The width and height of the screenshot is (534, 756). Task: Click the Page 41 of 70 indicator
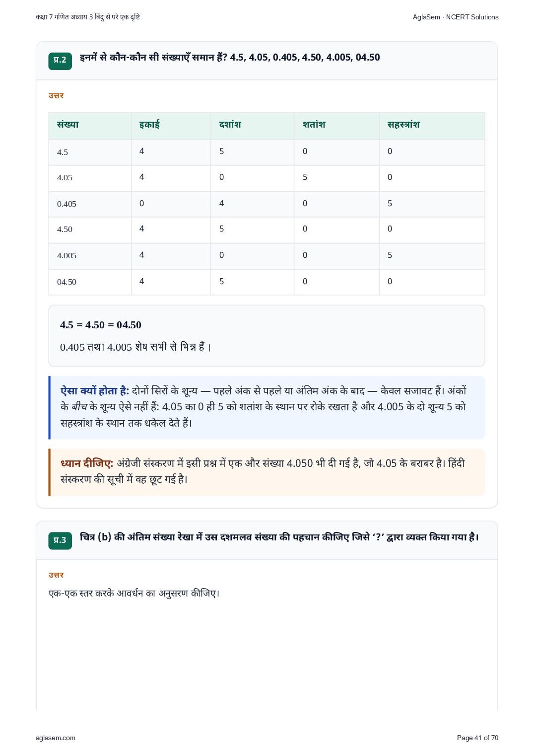coord(477,738)
